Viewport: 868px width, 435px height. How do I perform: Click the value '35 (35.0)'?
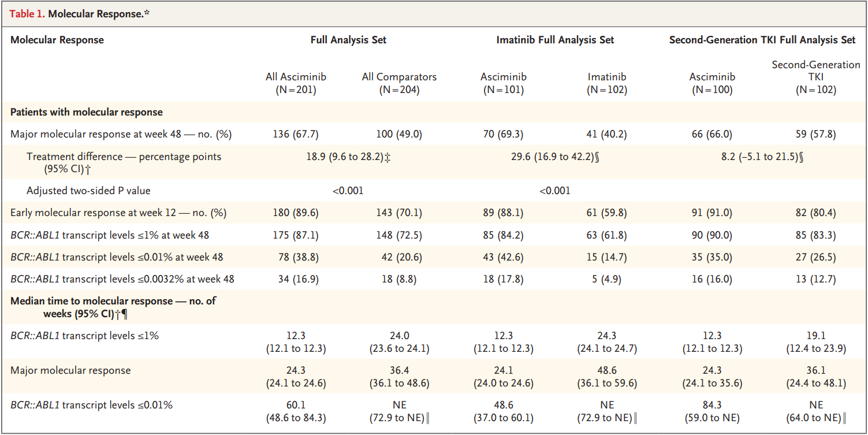tap(712, 257)
